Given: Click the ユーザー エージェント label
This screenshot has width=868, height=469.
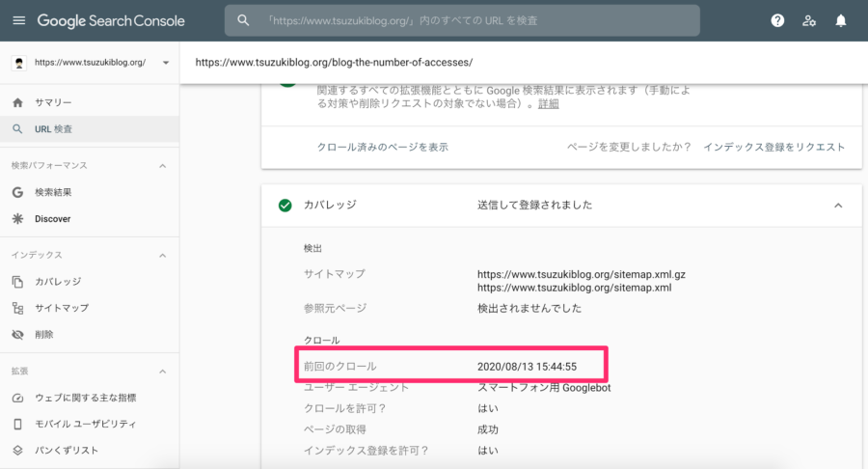Looking at the screenshot, I should 356,388.
